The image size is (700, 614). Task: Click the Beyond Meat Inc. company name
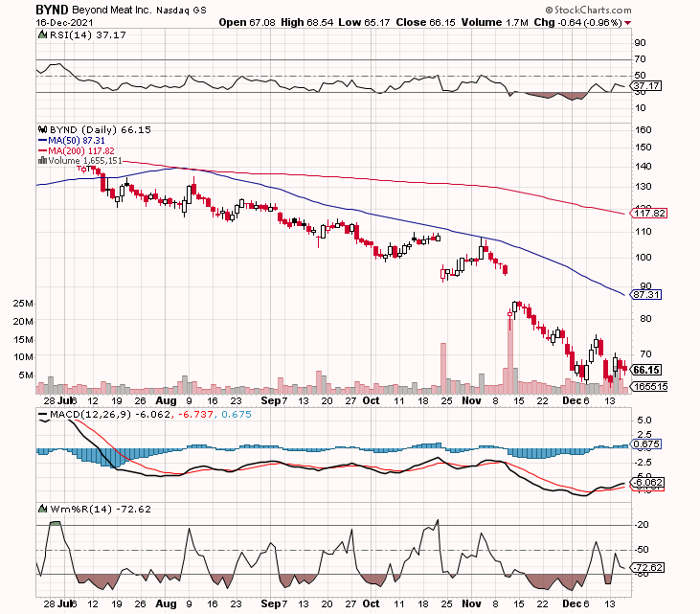[x=112, y=10]
